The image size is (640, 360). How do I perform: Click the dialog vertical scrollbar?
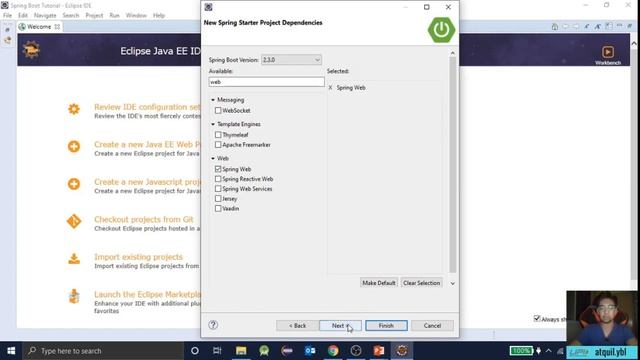point(452,164)
